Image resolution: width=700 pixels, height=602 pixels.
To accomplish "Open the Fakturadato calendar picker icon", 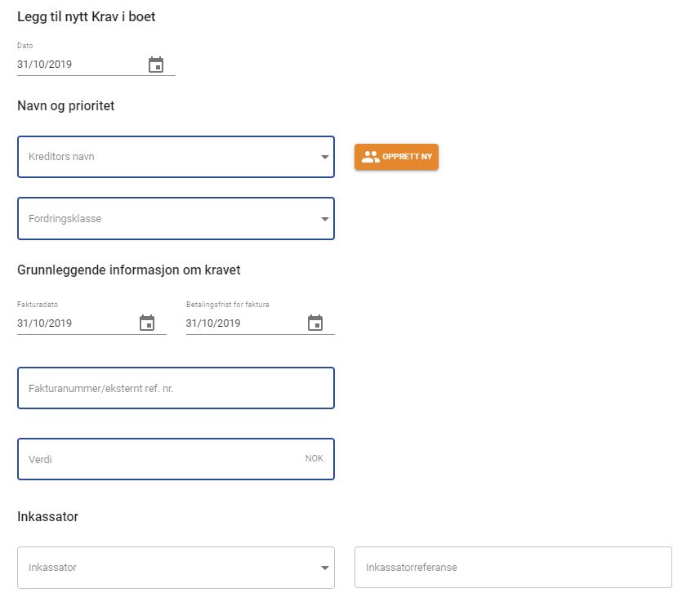I will 147,323.
